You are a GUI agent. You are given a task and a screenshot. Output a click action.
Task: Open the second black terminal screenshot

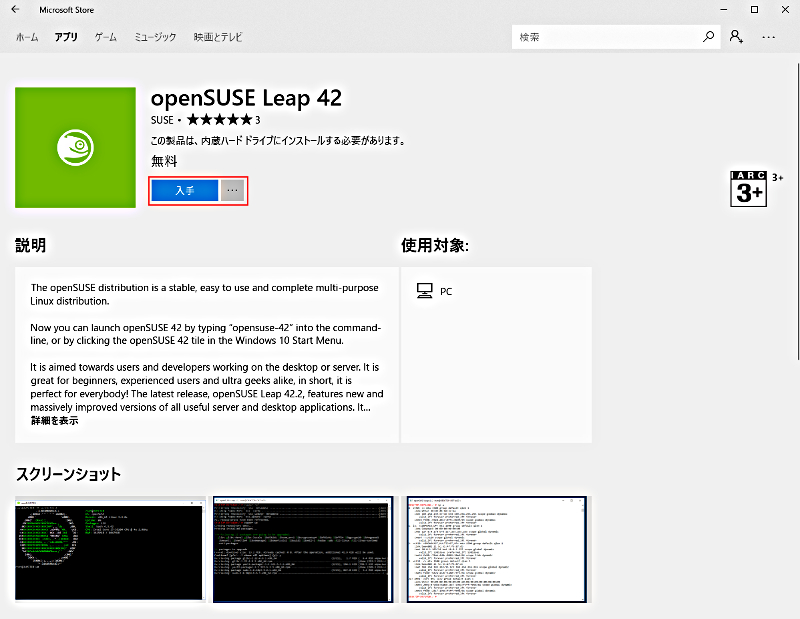pos(303,550)
